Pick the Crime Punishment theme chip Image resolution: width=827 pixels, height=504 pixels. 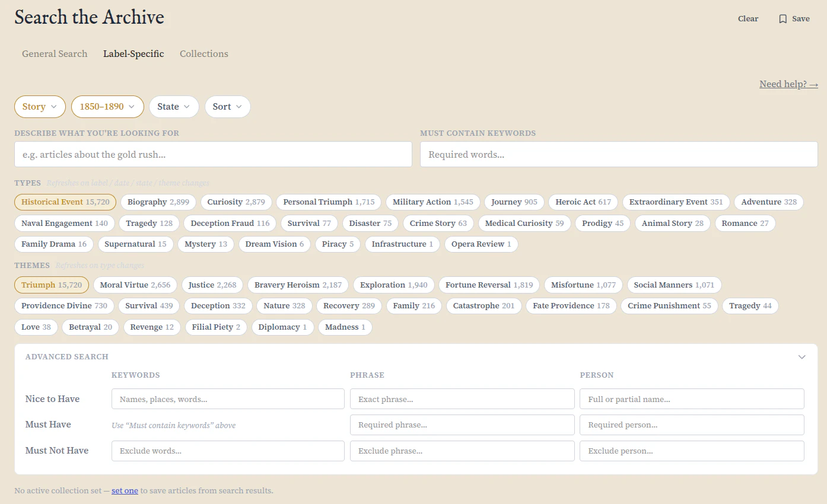(670, 306)
